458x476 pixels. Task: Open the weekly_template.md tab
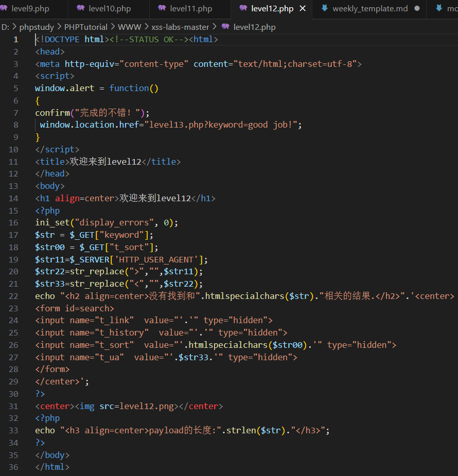point(370,9)
